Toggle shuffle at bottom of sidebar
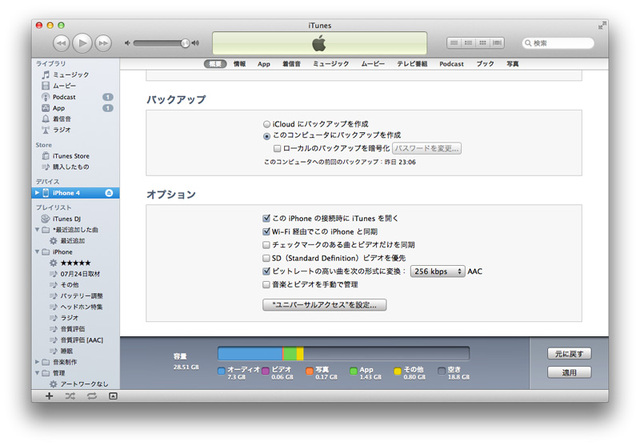This screenshot has width=640, height=446. pyautogui.click(x=70, y=396)
